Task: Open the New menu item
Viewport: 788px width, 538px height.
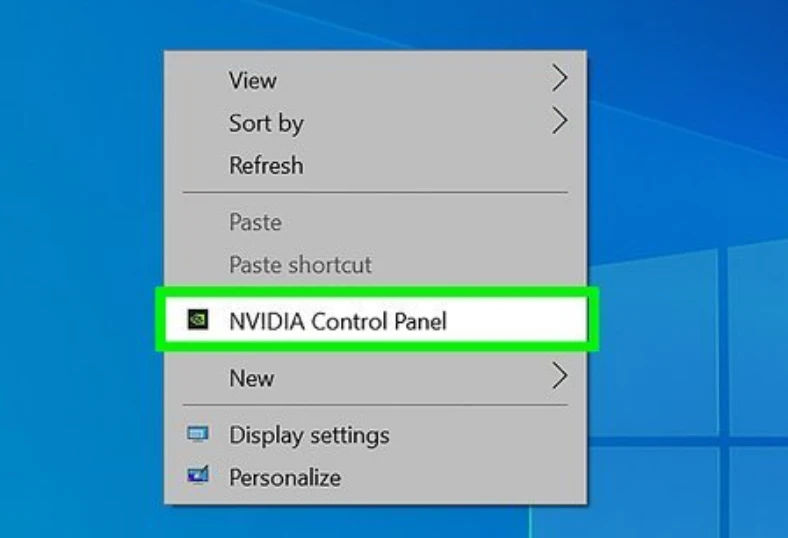Action: pyautogui.click(x=375, y=378)
